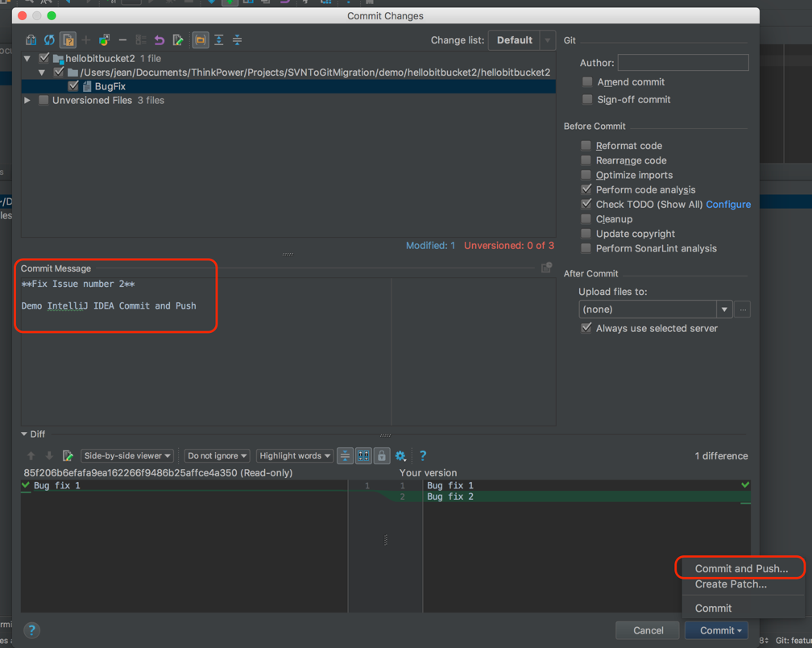The width and height of the screenshot is (812, 648).
Task: Open the Do not ignore dropdown
Action: click(x=217, y=456)
